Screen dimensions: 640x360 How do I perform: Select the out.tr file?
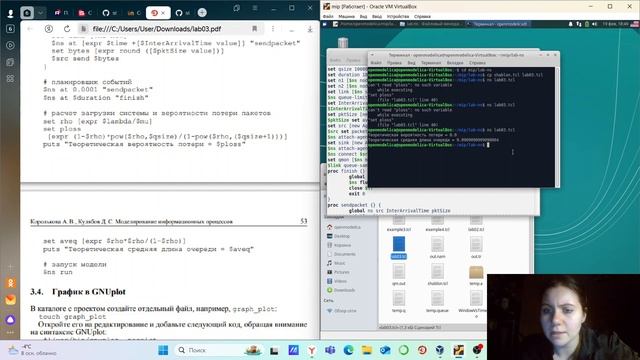(476, 247)
